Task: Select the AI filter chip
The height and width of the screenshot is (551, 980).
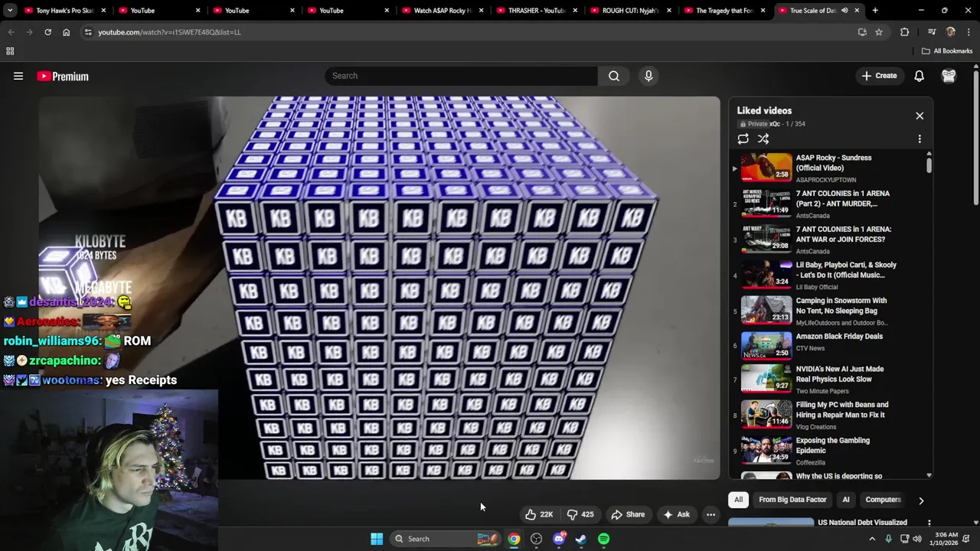Action: (x=846, y=500)
